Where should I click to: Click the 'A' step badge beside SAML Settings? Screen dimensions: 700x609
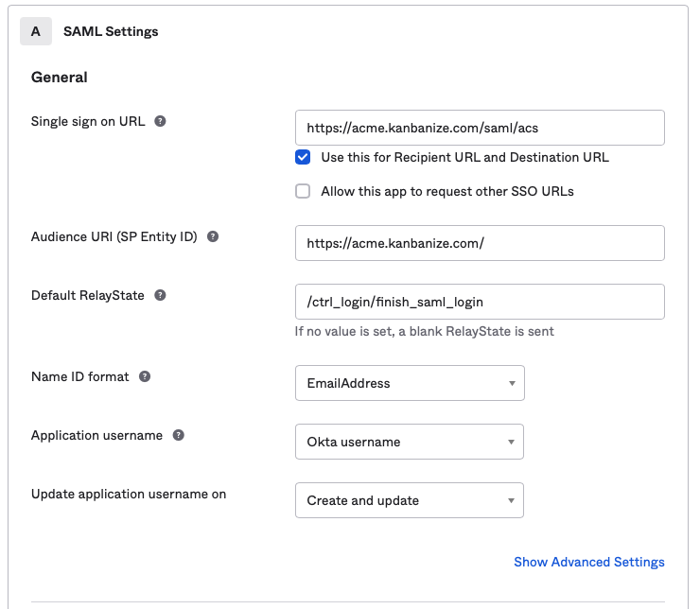[x=36, y=31]
